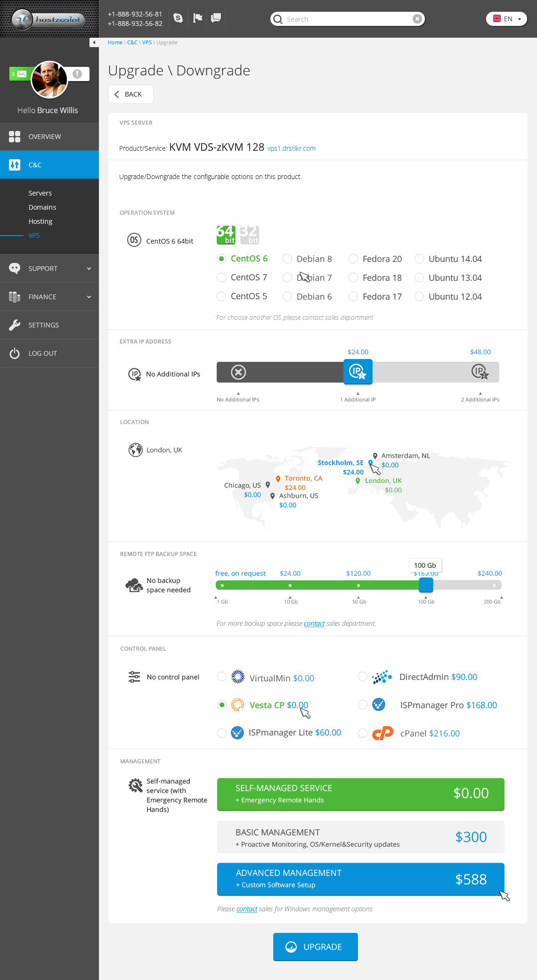Set backup slider to 10 Gb point

tap(290, 586)
